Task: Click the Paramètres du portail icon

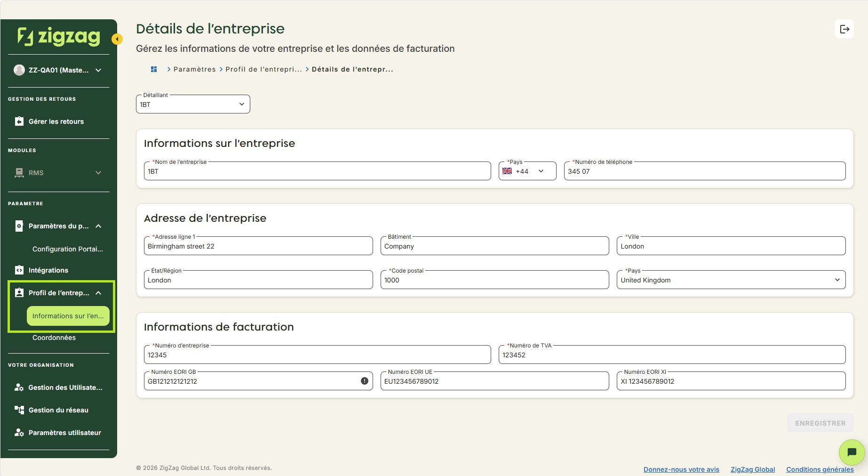Action: click(x=19, y=226)
